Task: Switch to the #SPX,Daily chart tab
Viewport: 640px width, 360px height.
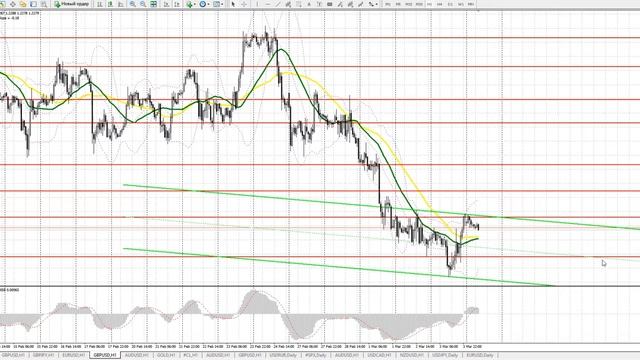Action: (316, 355)
